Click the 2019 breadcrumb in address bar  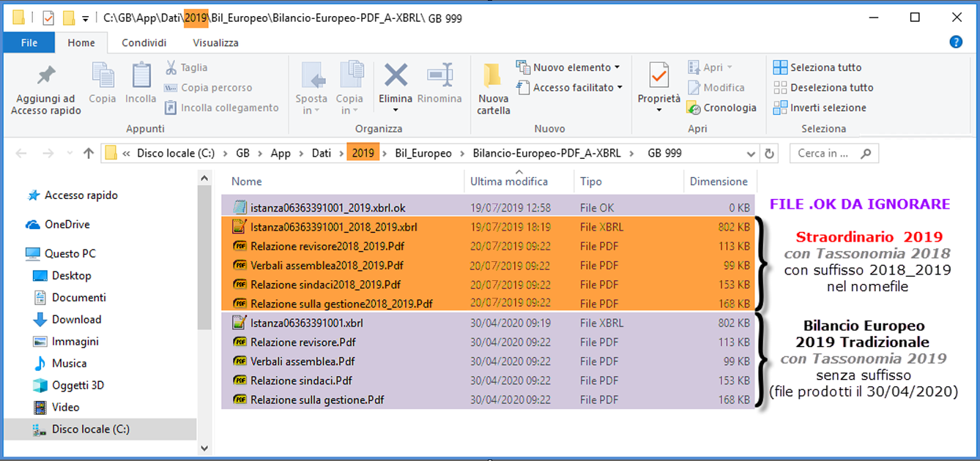[363, 154]
